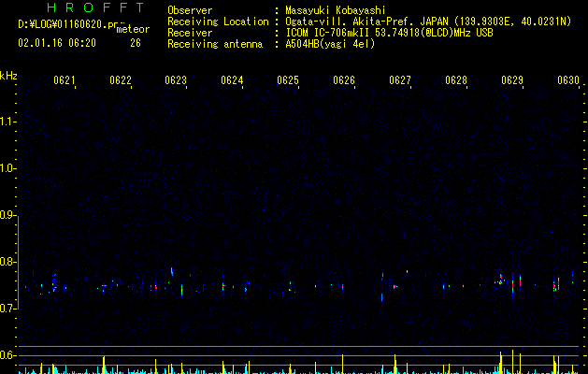Click time marker 0621

pos(65,80)
